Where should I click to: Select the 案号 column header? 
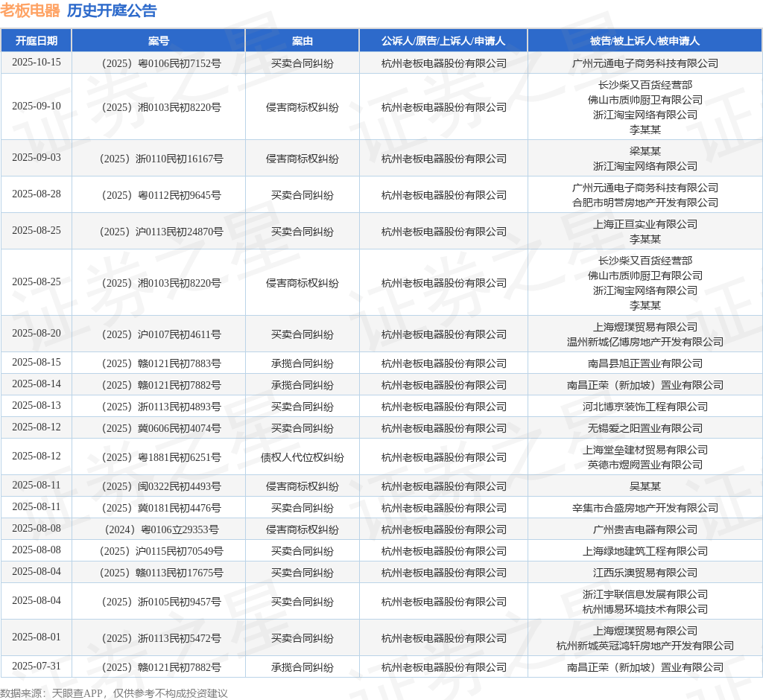click(159, 41)
